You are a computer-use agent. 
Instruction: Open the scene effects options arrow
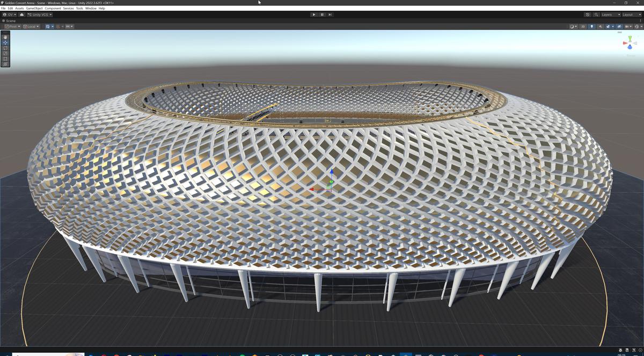[613, 26]
